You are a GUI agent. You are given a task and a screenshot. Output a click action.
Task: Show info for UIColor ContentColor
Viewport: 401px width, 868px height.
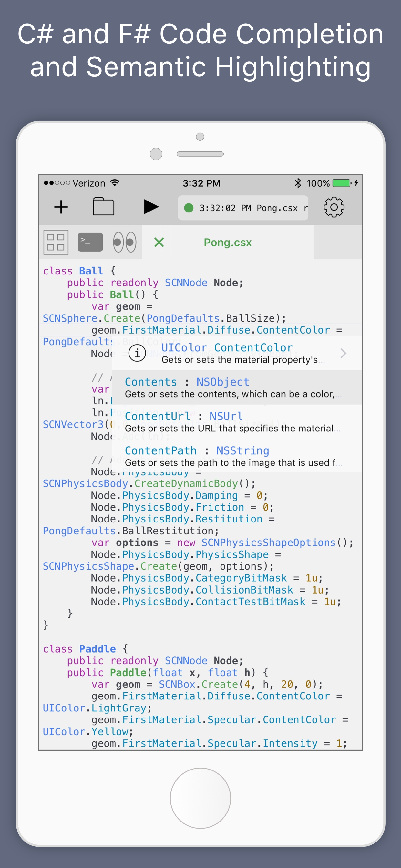[x=137, y=353]
